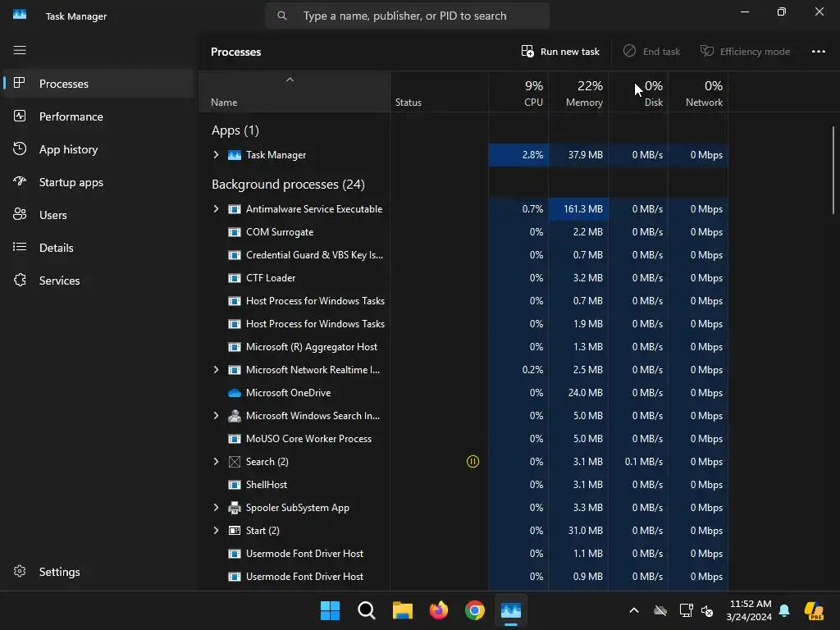Click the sort arrow above the Name column
840x630 pixels.
(x=290, y=80)
